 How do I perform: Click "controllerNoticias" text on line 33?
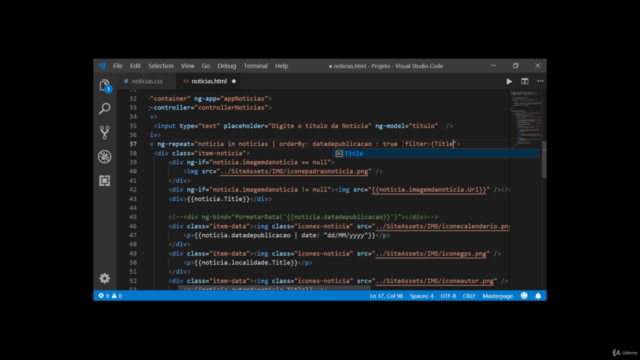pyautogui.click(x=231, y=108)
